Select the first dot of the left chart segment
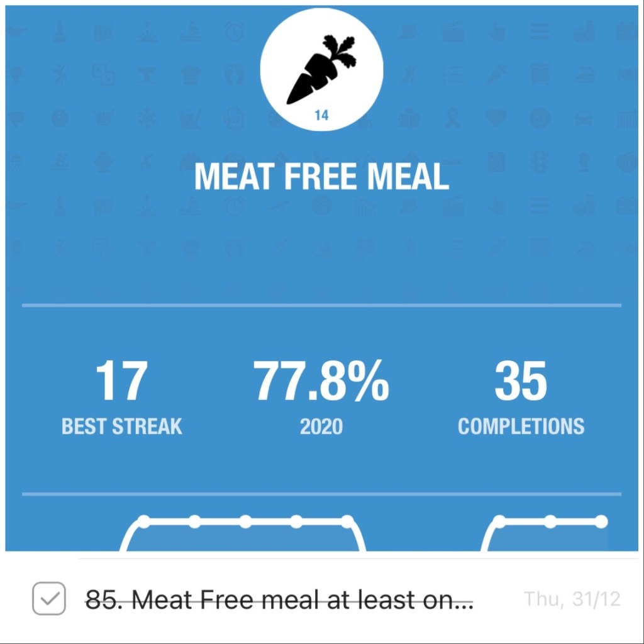Screen dimensions: 644x644 pyautogui.click(x=144, y=521)
